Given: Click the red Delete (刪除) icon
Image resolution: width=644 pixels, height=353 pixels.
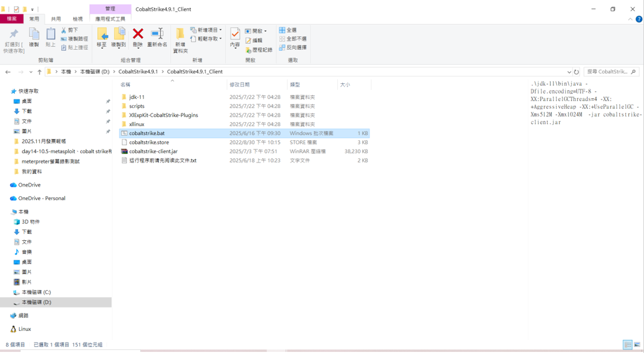Looking at the screenshot, I should pos(138,34).
